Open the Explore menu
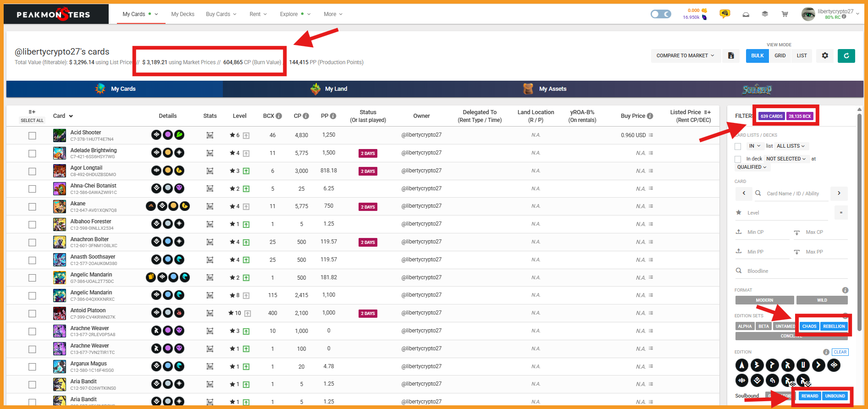This screenshot has width=868, height=409. pos(295,14)
